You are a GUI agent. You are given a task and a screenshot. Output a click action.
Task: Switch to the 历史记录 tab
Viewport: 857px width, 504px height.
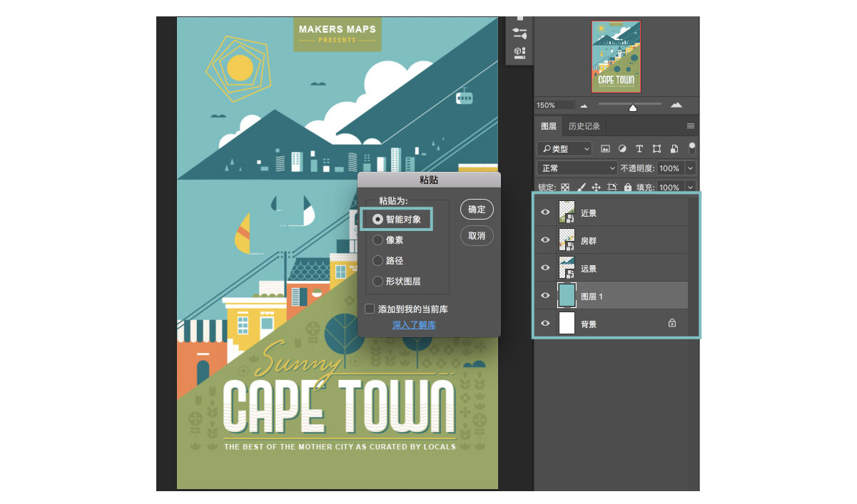pyautogui.click(x=584, y=126)
